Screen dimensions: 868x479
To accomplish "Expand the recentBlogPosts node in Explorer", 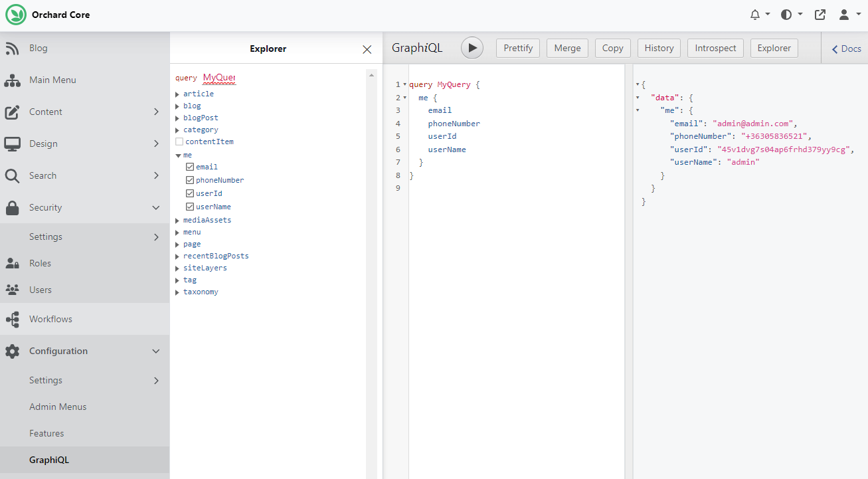I will [177, 256].
